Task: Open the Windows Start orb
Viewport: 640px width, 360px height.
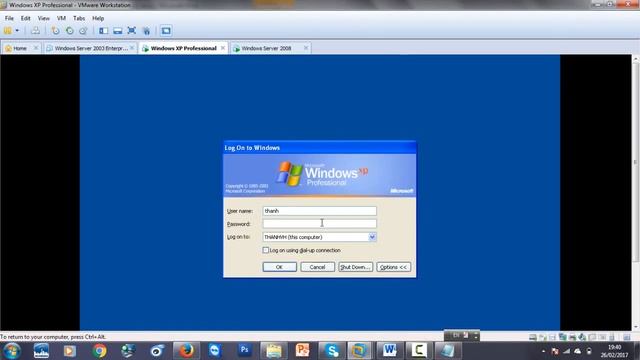Action: point(11,351)
